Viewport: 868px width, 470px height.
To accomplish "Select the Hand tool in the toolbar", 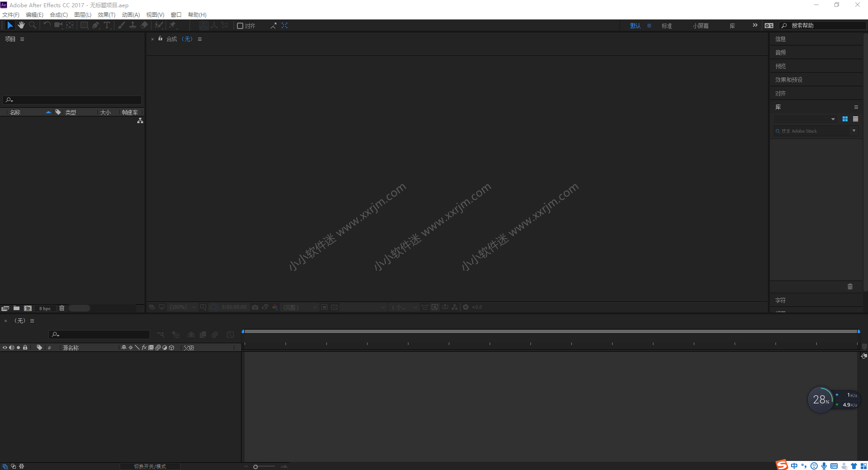I will point(21,25).
